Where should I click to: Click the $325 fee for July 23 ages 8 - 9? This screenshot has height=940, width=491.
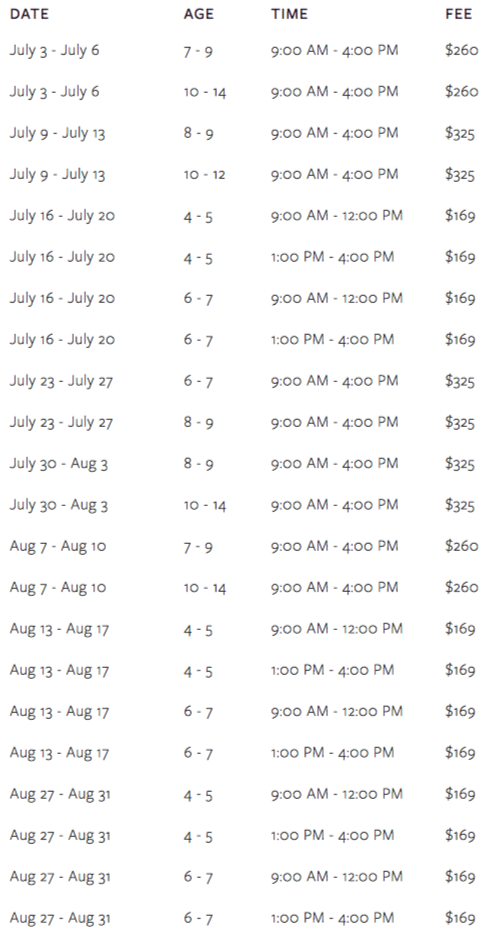460,422
